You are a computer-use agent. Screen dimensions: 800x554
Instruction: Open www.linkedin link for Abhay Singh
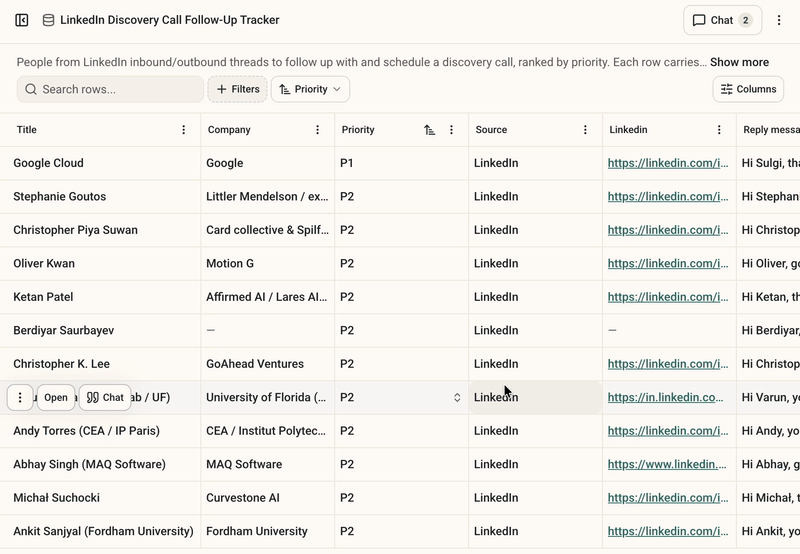pyautogui.click(x=667, y=464)
